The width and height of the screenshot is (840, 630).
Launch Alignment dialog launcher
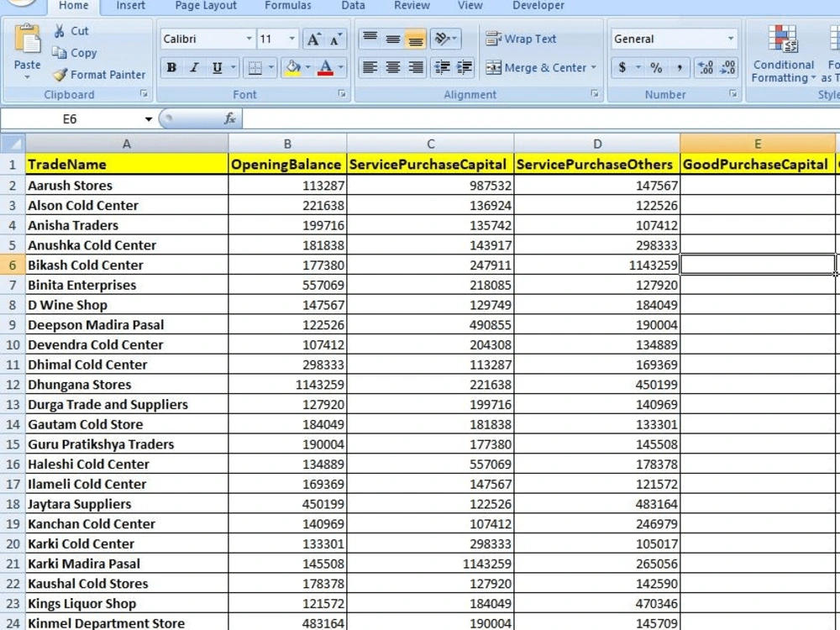pyautogui.click(x=594, y=94)
